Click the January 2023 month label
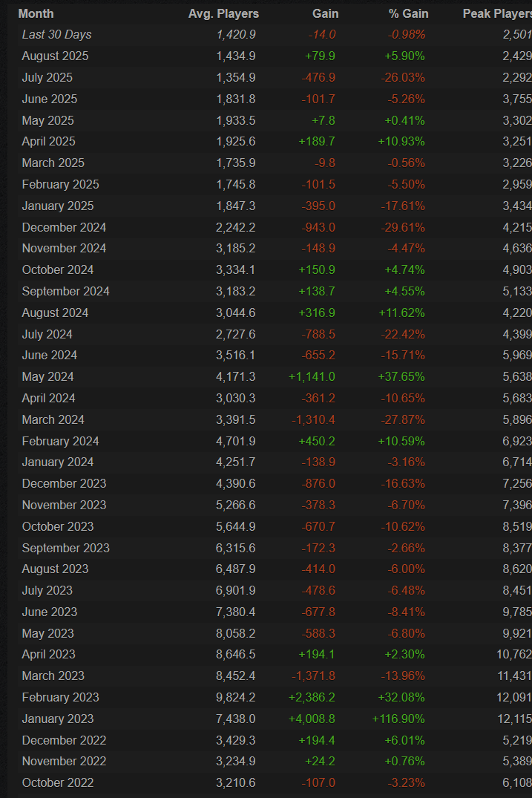 (58, 719)
